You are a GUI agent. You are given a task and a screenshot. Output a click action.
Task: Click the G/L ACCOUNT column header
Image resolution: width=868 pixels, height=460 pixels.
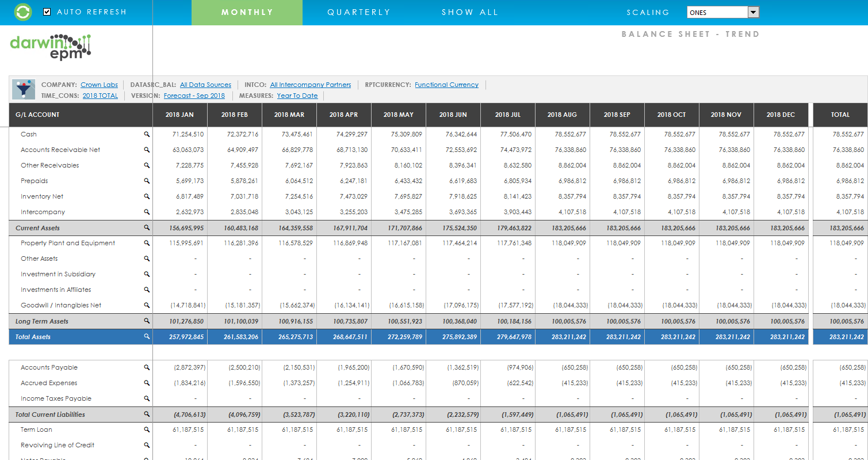pos(81,115)
